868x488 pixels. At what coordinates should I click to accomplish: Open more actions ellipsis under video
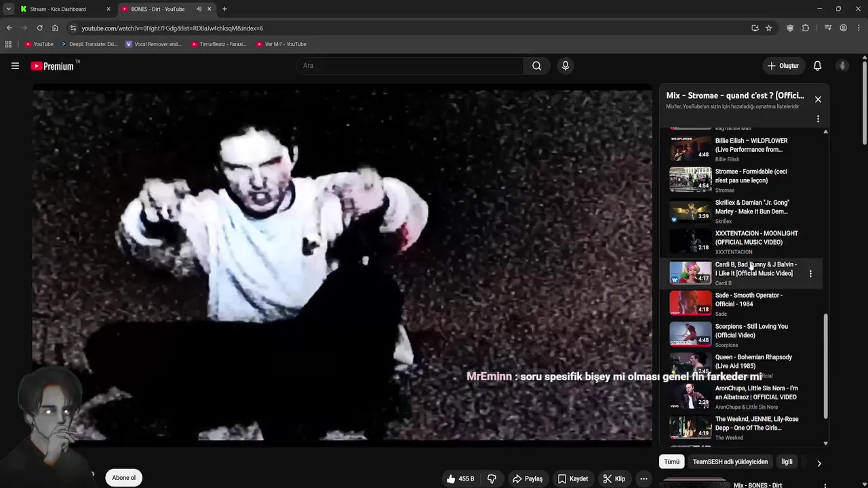tap(644, 479)
